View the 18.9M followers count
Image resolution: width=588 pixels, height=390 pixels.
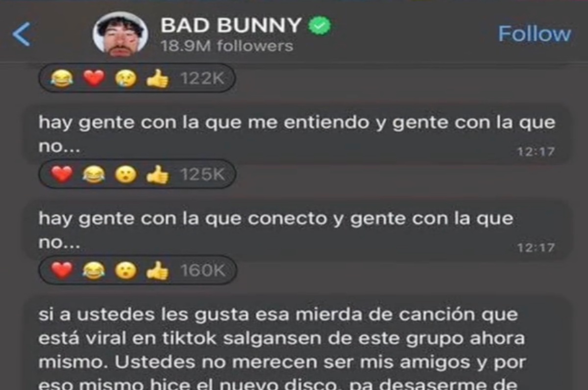[x=227, y=47]
